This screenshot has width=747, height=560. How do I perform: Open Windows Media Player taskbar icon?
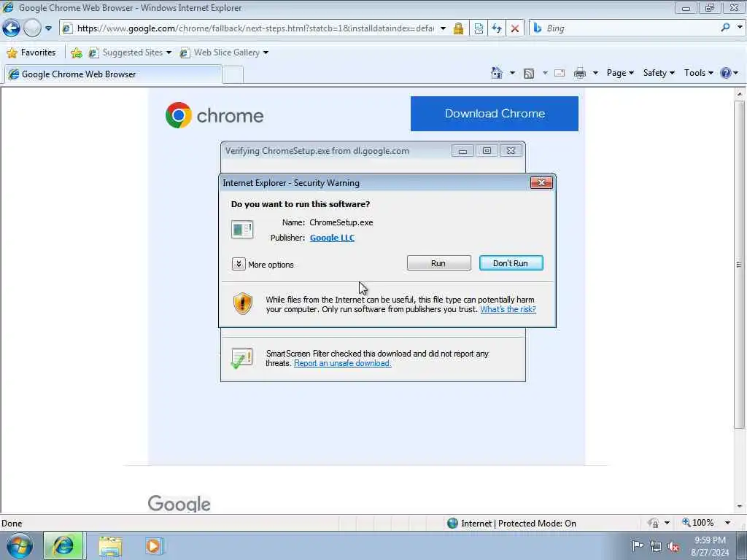[x=154, y=546]
